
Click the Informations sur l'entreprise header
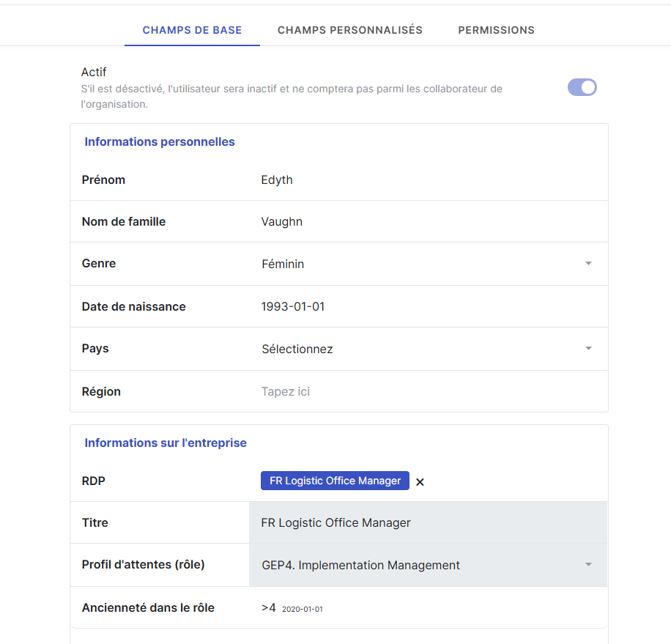(166, 443)
